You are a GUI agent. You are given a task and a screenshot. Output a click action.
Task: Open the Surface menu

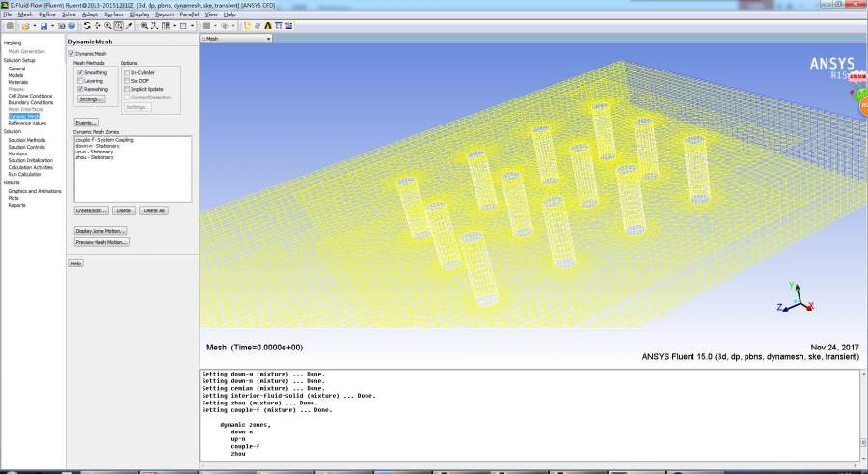coord(114,14)
